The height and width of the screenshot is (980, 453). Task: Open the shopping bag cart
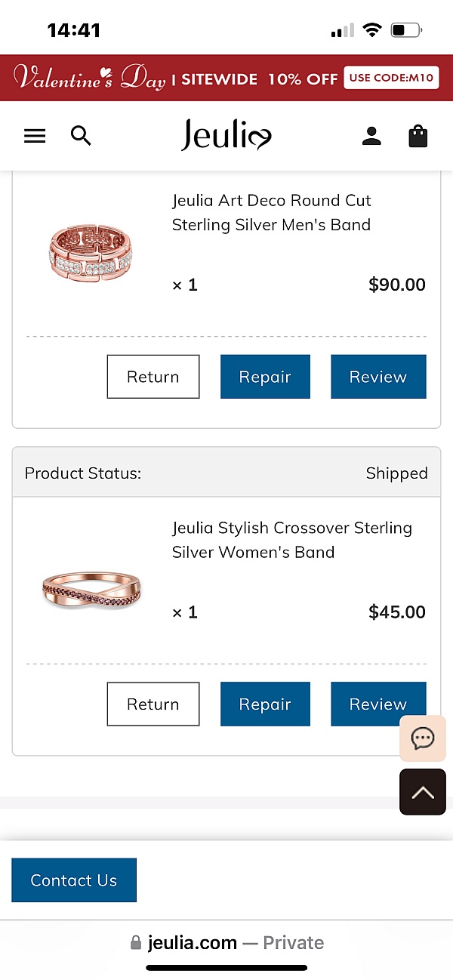[418, 136]
